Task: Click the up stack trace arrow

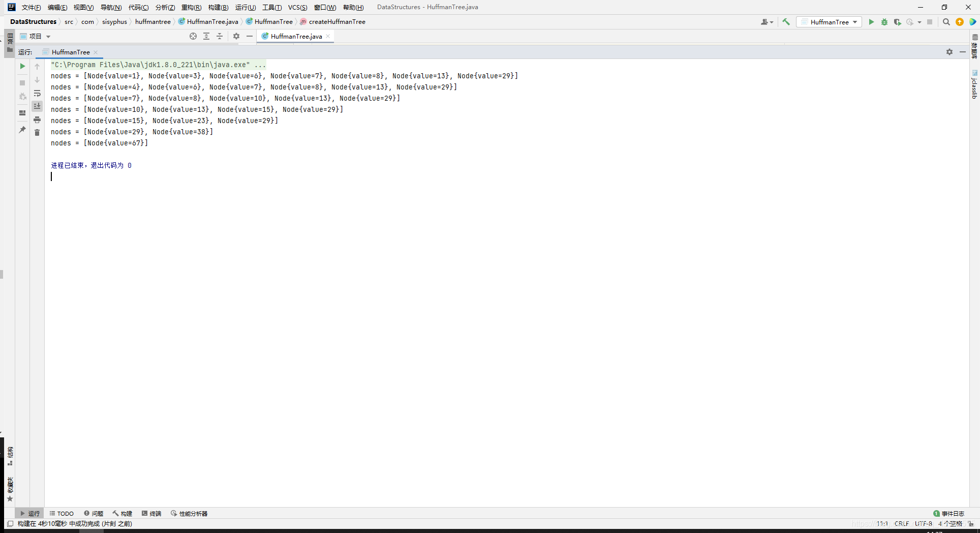Action: pos(37,67)
